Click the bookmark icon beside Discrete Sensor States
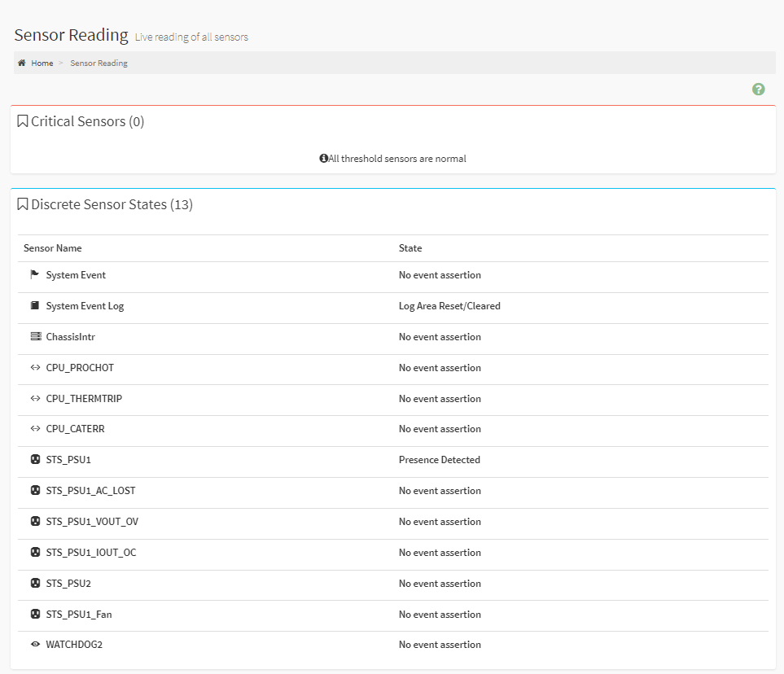This screenshot has width=784, height=674. click(23, 204)
